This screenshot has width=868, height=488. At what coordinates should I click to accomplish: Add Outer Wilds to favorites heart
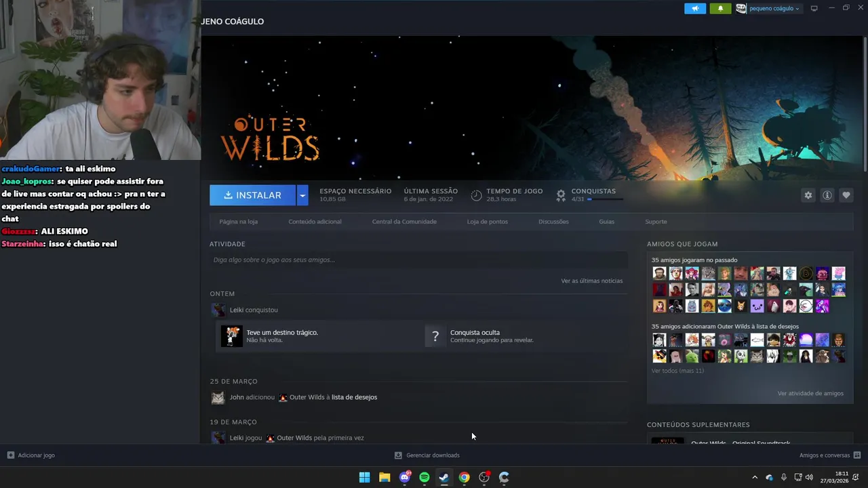pyautogui.click(x=846, y=195)
